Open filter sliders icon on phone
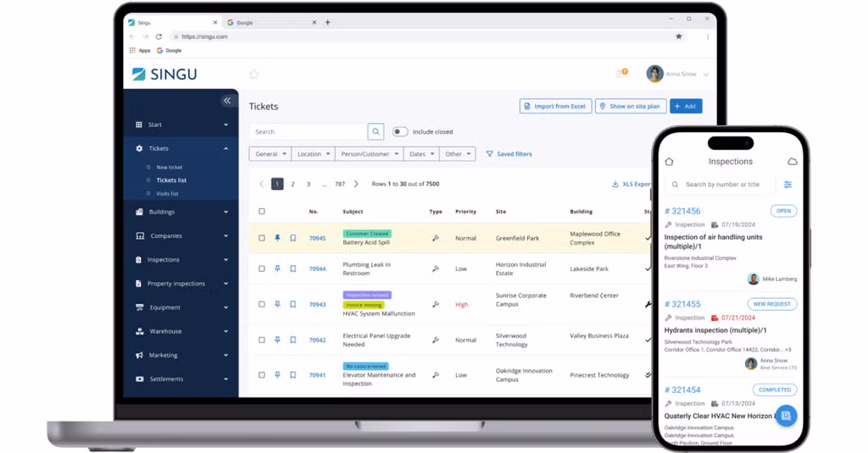The width and height of the screenshot is (868, 453). (787, 185)
